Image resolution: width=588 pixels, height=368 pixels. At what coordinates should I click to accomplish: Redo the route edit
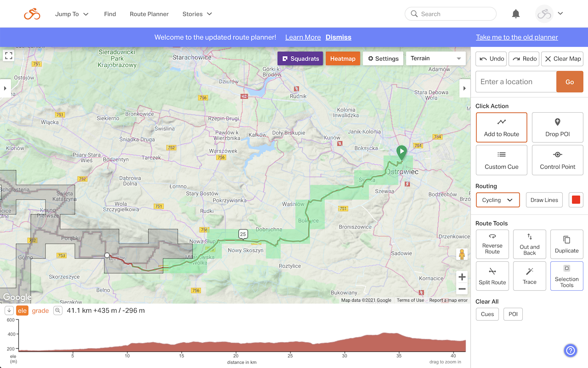pyautogui.click(x=524, y=58)
